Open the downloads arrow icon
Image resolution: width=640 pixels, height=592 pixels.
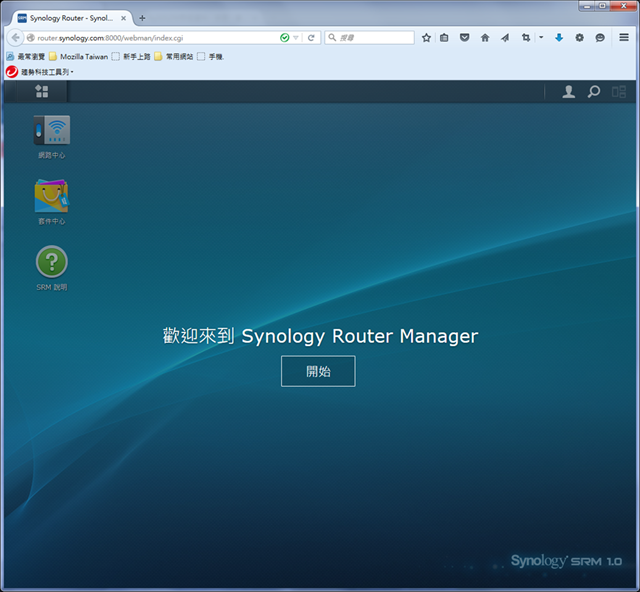(559, 38)
